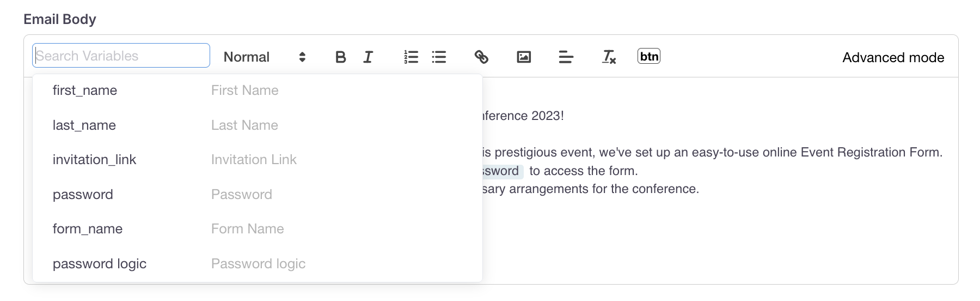The width and height of the screenshot is (980, 301).
Task: Insert the form_name variable
Action: (x=88, y=229)
